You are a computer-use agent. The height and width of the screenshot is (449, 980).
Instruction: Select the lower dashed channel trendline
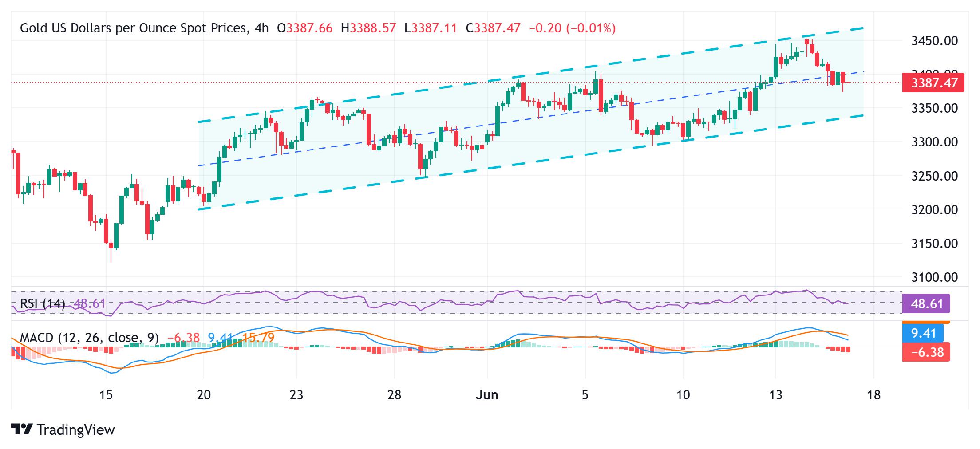click(530, 162)
